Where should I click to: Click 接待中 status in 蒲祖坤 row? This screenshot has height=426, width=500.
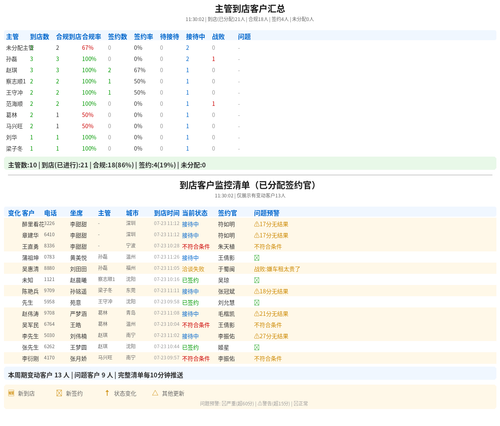click(190, 258)
